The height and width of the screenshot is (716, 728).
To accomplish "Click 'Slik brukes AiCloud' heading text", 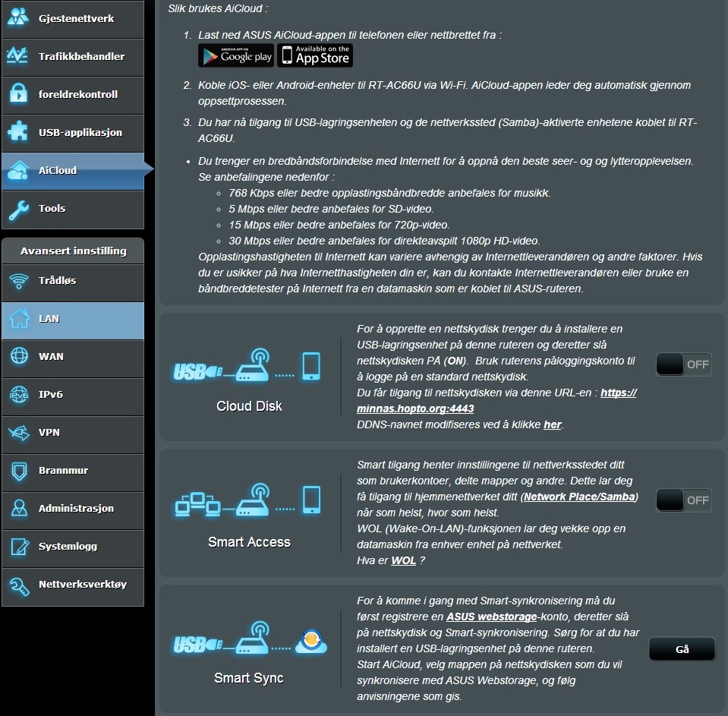I will pyautogui.click(x=218, y=8).
